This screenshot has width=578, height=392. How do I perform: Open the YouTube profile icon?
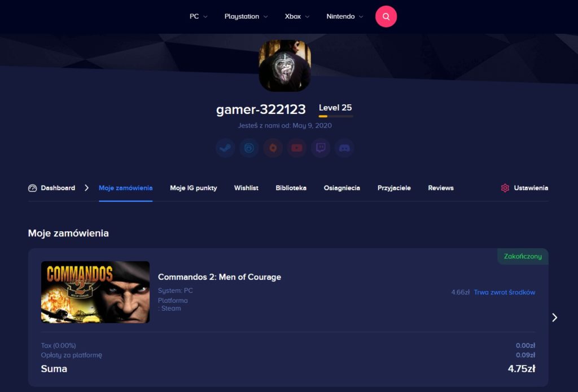(x=297, y=148)
